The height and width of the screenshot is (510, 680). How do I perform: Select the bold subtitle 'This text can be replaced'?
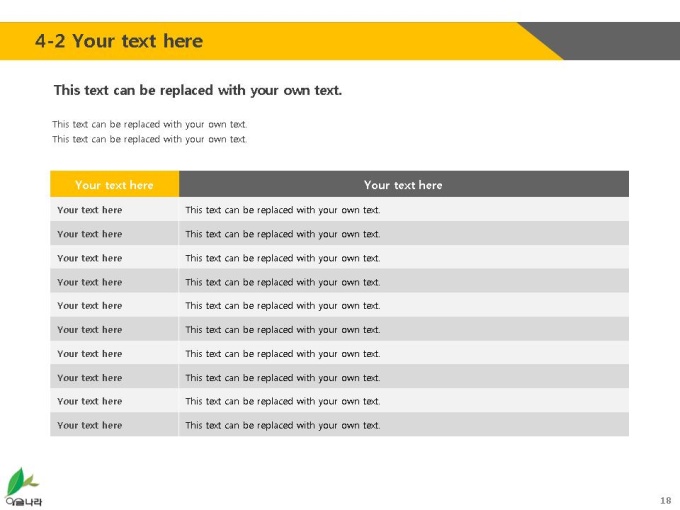point(198,90)
